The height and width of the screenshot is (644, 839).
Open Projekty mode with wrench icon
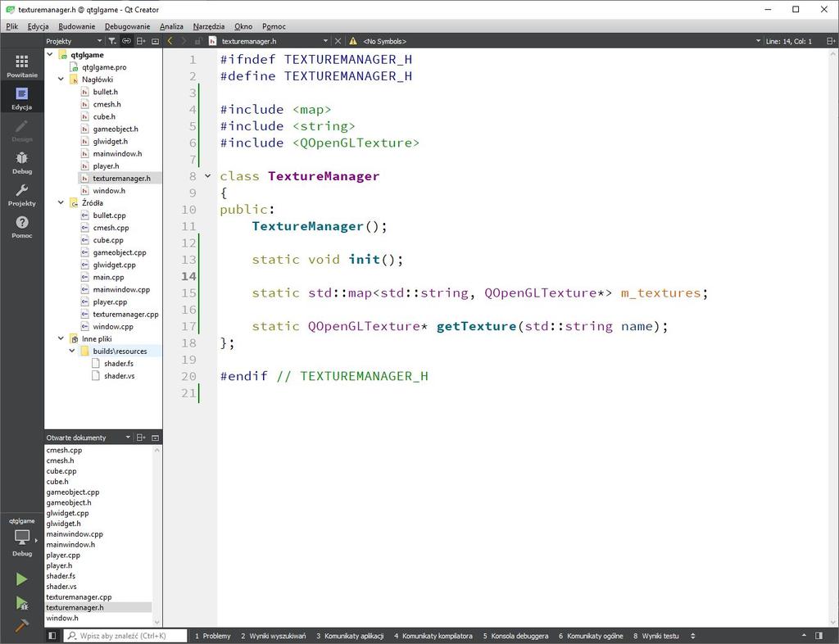pyautogui.click(x=22, y=194)
